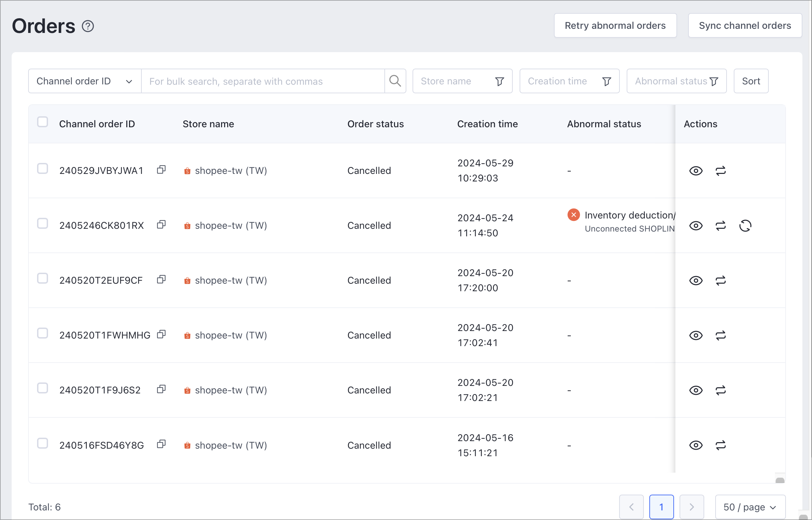Image resolution: width=812 pixels, height=520 pixels.
Task: Check the box for order 2405246CK801RX
Action: pyautogui.click(x=43, y=224)
